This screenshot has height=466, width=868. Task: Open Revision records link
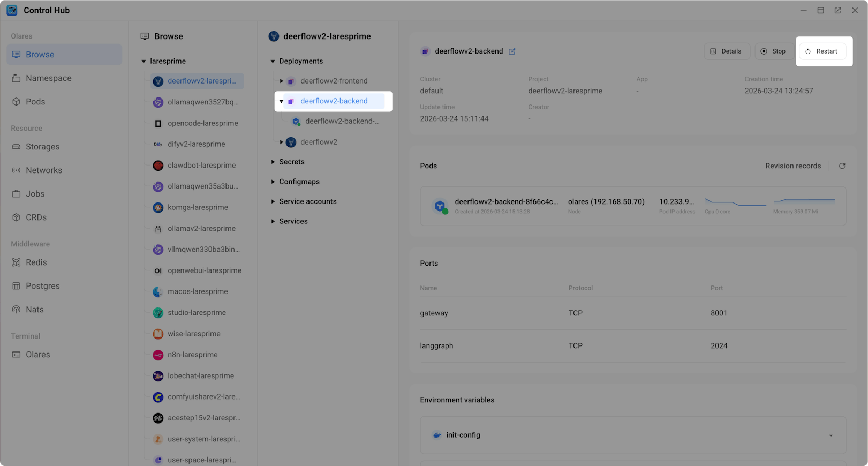tap(792, 166)
